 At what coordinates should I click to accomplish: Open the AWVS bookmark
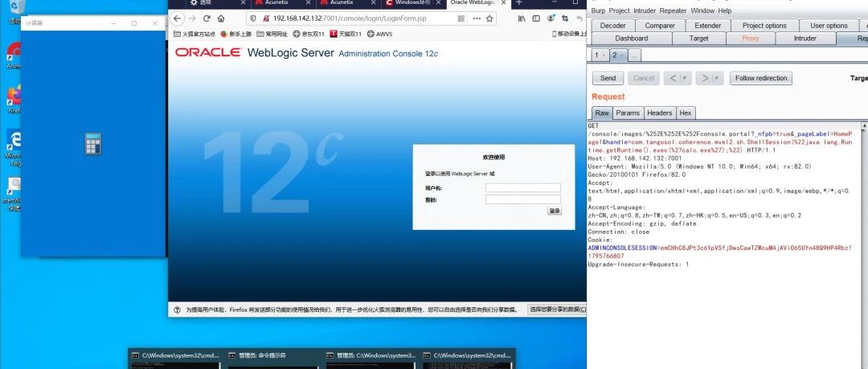(379, 34)
